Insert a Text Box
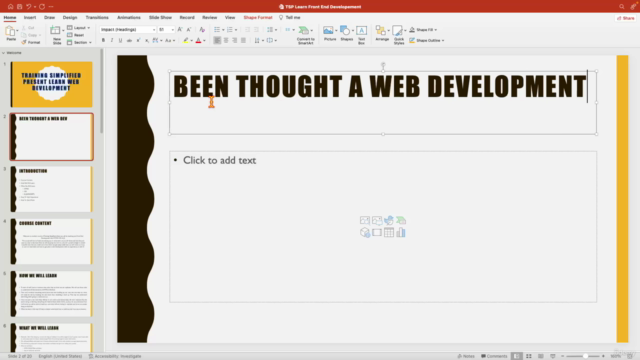 [361, 35]
